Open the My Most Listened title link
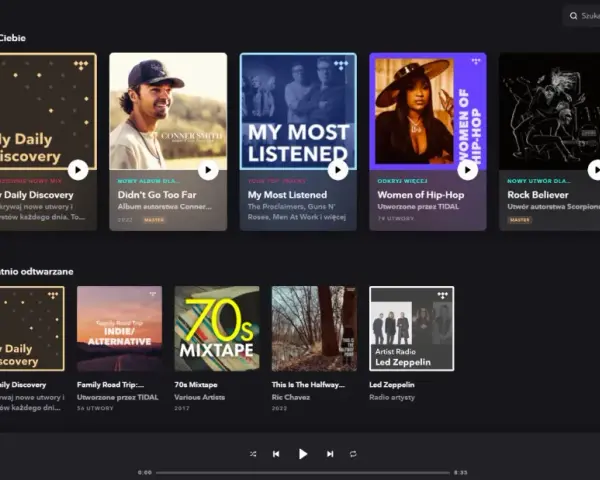The image size is (600, 480). pos(287,195)
